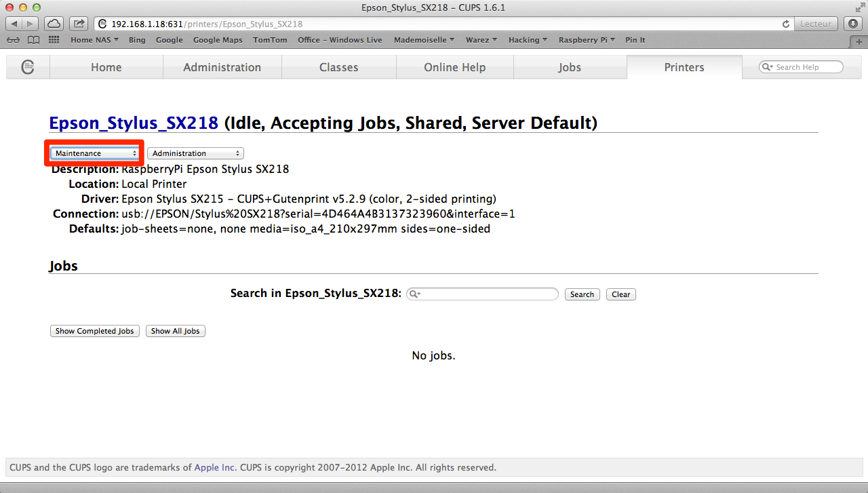Image resolution: width=868 pixels, height=493 pixels.
Task: Open the Bing bookmark
Action: [x=137, y=40]
